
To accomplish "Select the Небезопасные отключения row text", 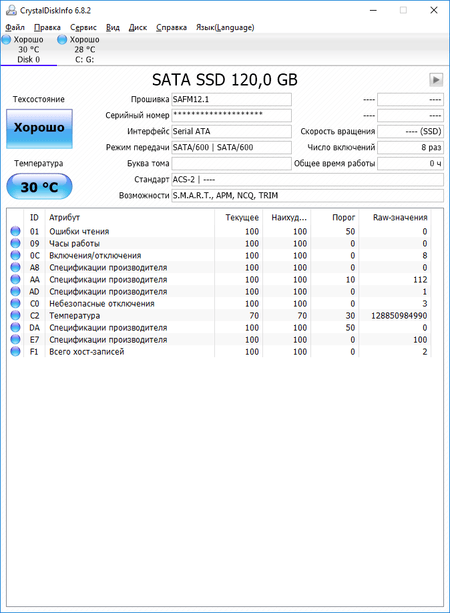I will 102,304.
